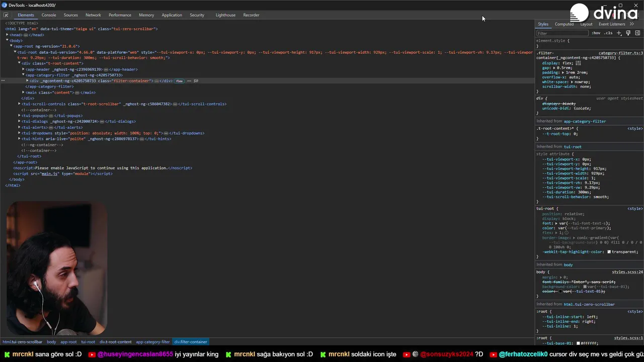Click the ellipsis inside tui-popups element
Image resolution: width=644 pixels, height=362 pixels.
(x=51, y=116)
